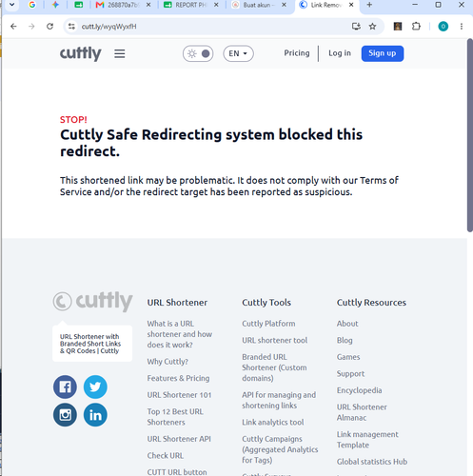Open the 'Support' footer link

coord(350,374)
